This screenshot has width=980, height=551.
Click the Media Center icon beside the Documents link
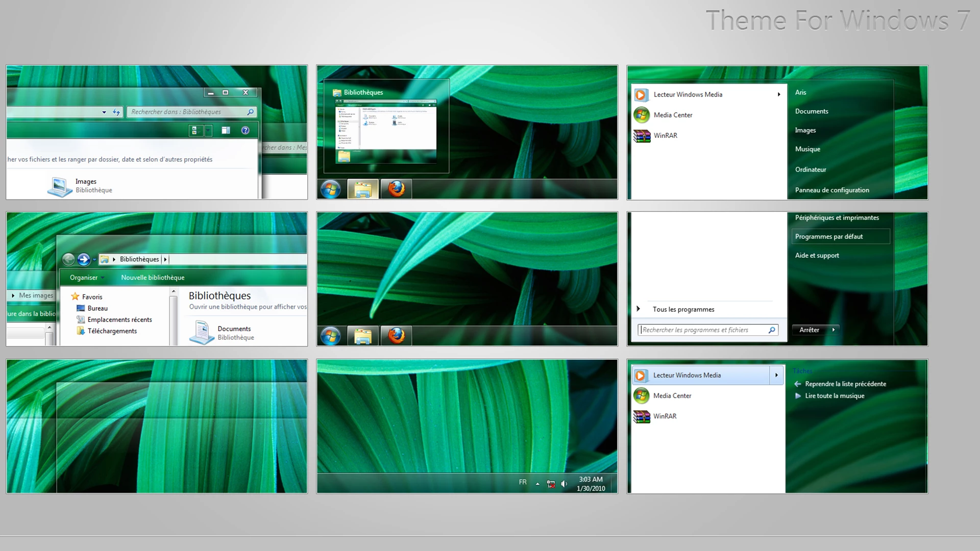[x=642, y=115]
